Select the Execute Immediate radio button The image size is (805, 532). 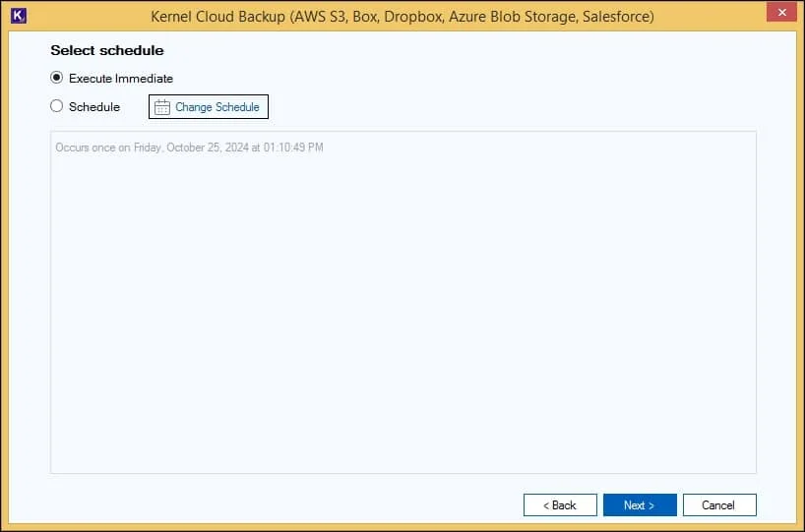(56, 78)
